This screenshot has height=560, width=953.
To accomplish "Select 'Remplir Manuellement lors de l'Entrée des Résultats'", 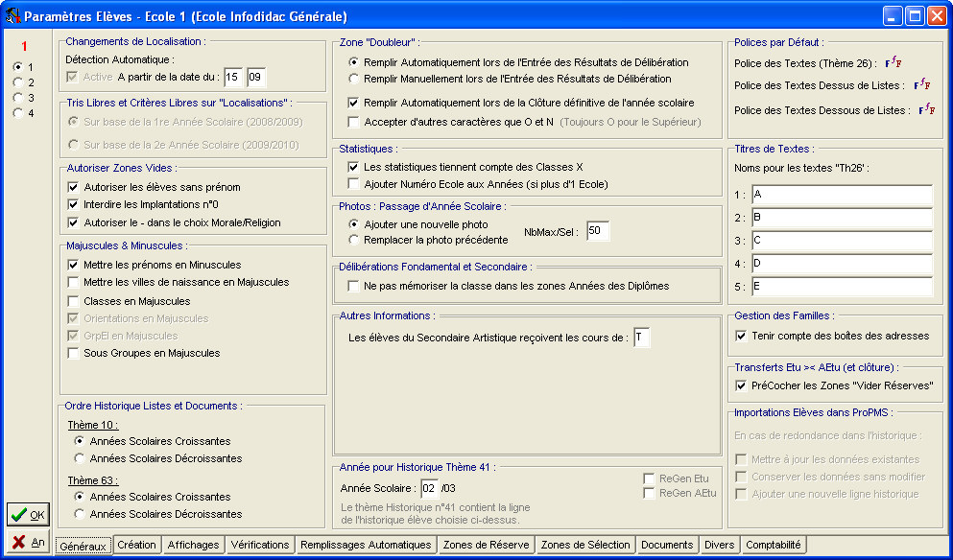I will (x=353, y=79).
